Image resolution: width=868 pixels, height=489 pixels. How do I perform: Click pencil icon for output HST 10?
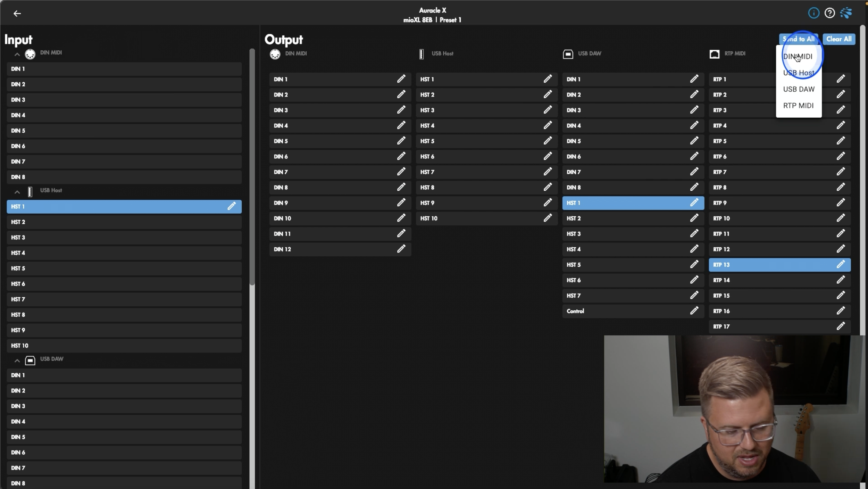548,218
